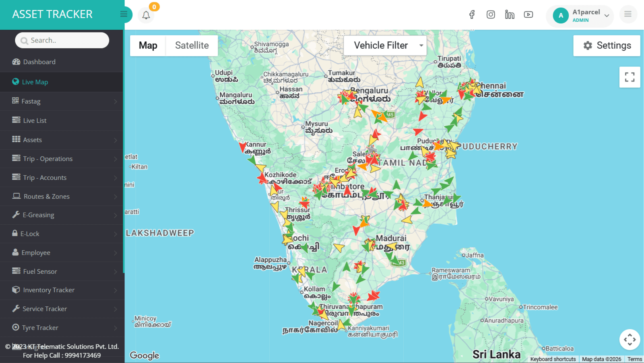Click the ASSET TRACKER title

(x=52, y=14)
